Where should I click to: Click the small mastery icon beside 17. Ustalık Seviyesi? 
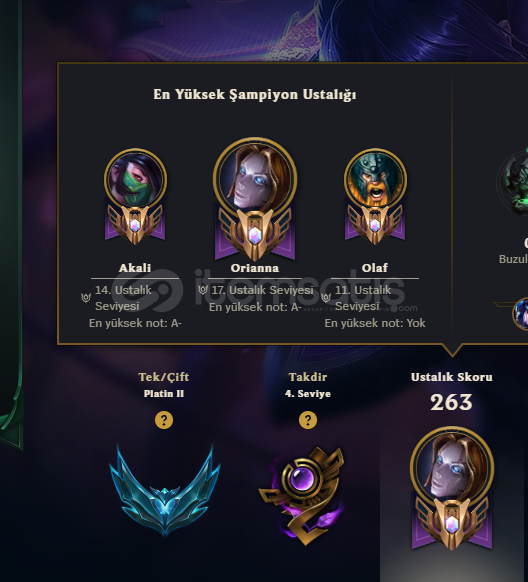click(x=203, y=290)
